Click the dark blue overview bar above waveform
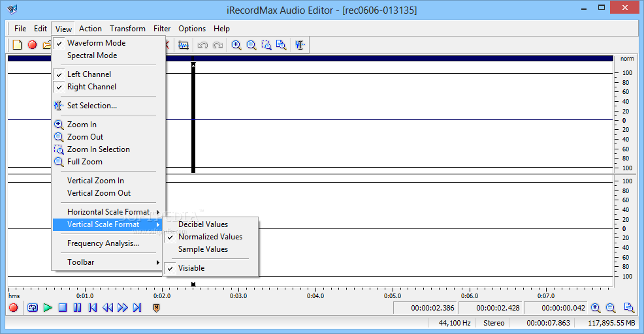 [310, 58]
